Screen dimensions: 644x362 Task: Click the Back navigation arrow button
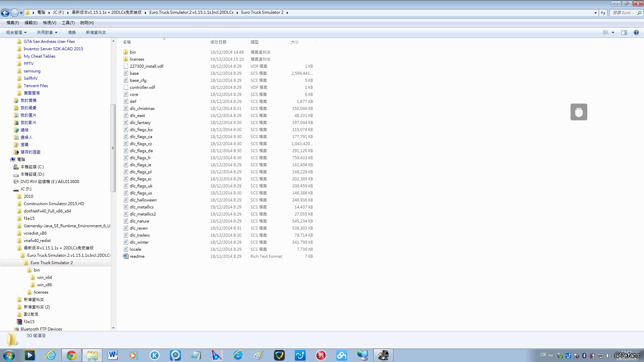5,13
